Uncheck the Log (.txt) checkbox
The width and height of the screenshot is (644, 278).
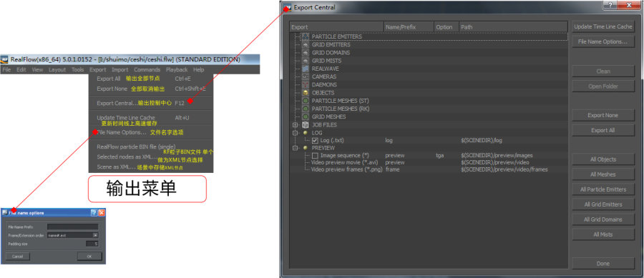(315, 140)
